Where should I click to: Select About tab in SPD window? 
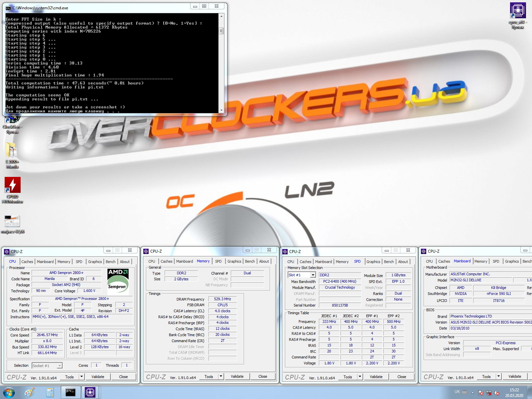(403, 262)
